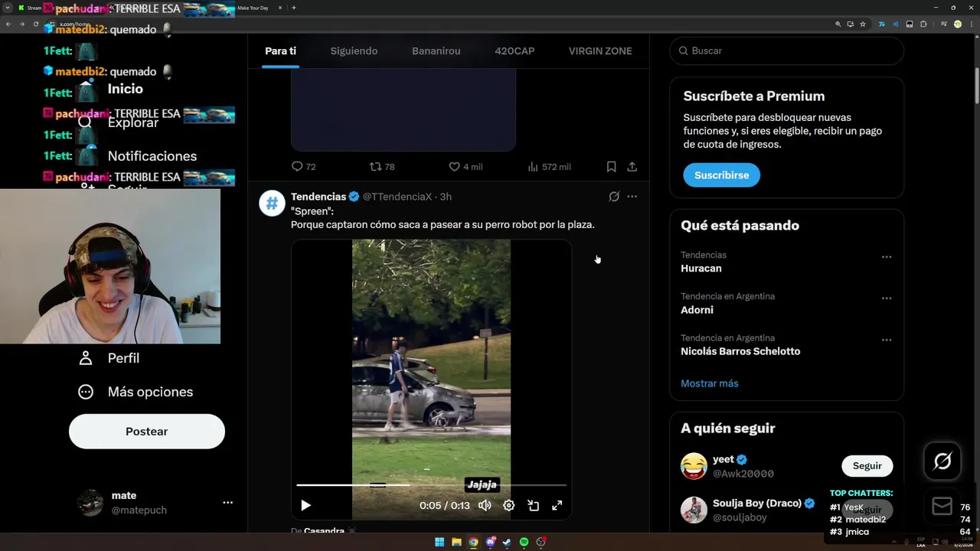Open Perfil in sidebar
Image resolution: width=980 pixels, height=551 pixels.
click(108, 358)
